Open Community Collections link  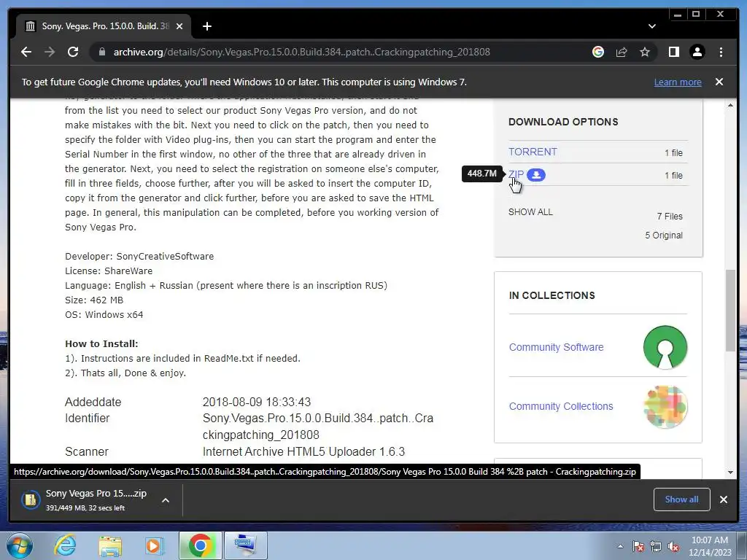point(561,406)
